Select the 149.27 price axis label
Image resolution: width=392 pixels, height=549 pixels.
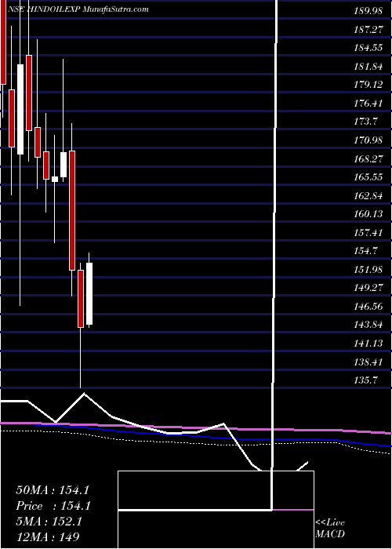[368, 289]
